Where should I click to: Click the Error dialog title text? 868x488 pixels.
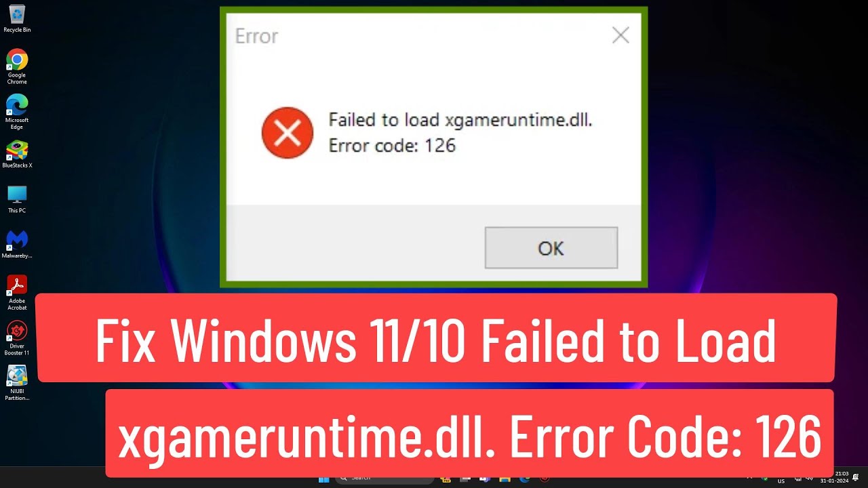pos(256,36)
